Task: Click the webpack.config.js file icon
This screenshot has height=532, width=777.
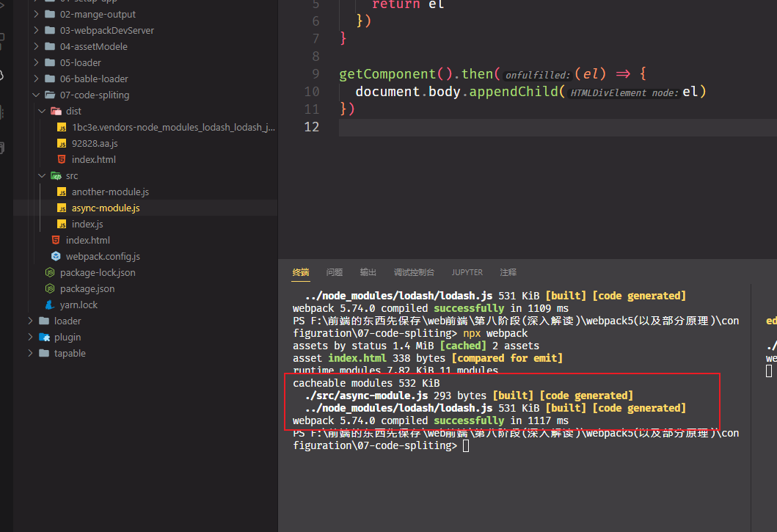Action: point(56,256)
